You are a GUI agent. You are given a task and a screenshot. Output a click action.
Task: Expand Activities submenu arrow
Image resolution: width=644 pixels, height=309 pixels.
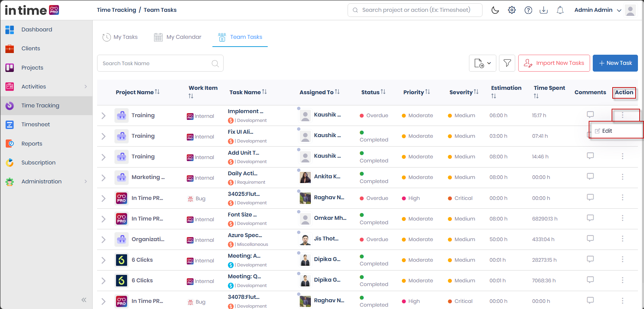pos(86,87)
